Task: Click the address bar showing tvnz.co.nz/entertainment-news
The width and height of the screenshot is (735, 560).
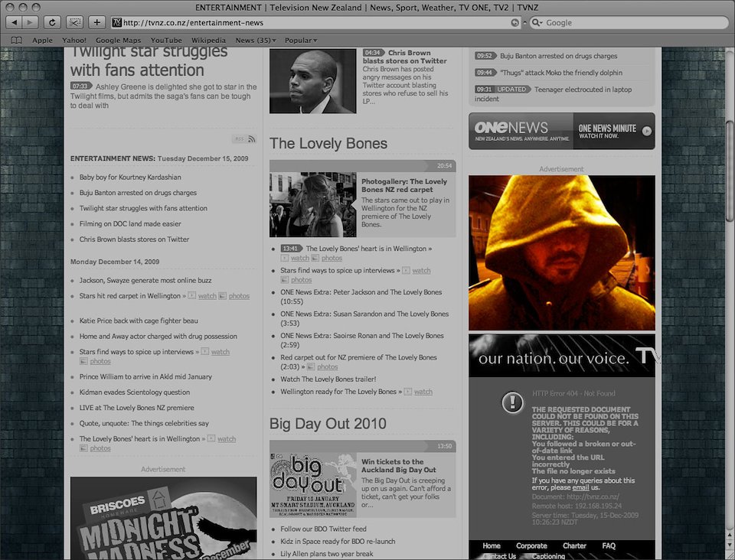Action: tap(316, 22)
